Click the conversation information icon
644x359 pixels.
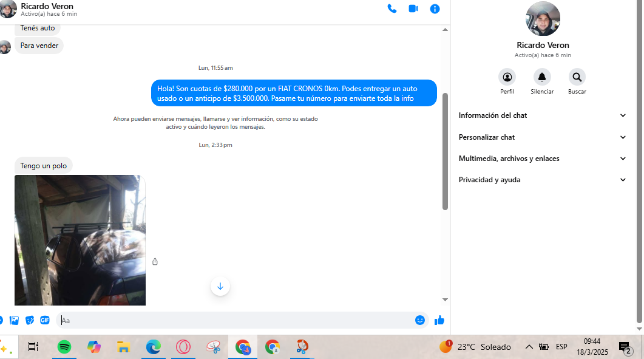435,9
